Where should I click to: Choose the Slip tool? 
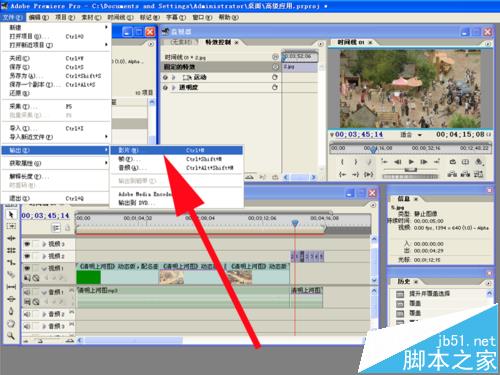point(11,287)
